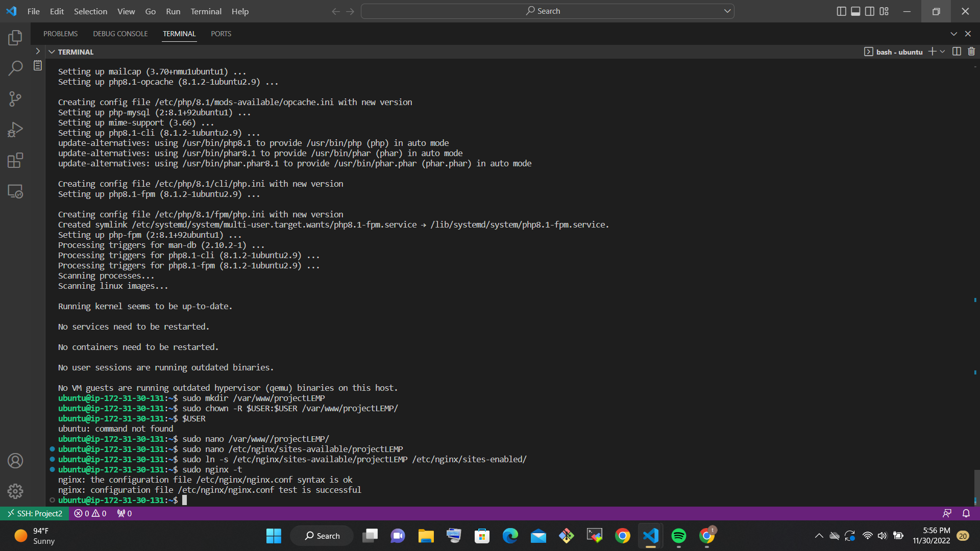
Task: Toggle primary side bar visibility
Action: point(842,11)
